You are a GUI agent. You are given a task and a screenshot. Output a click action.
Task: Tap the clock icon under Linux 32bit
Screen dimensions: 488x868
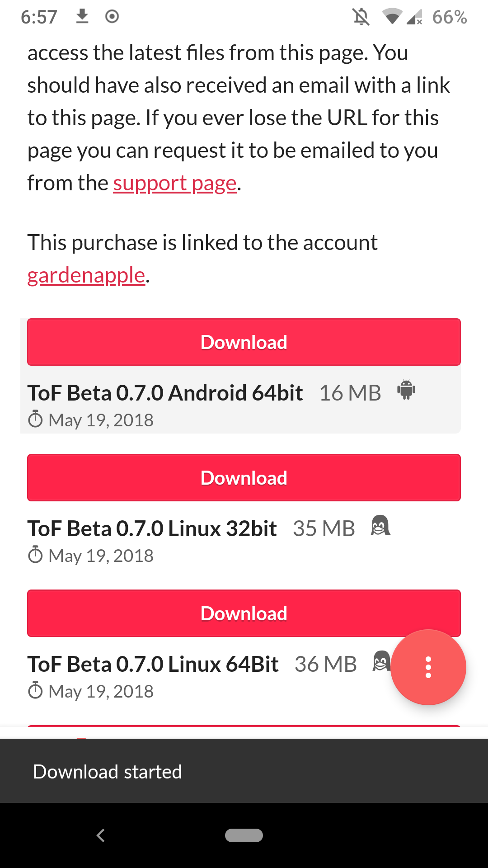pyautogui.click(x=35, y=555)
